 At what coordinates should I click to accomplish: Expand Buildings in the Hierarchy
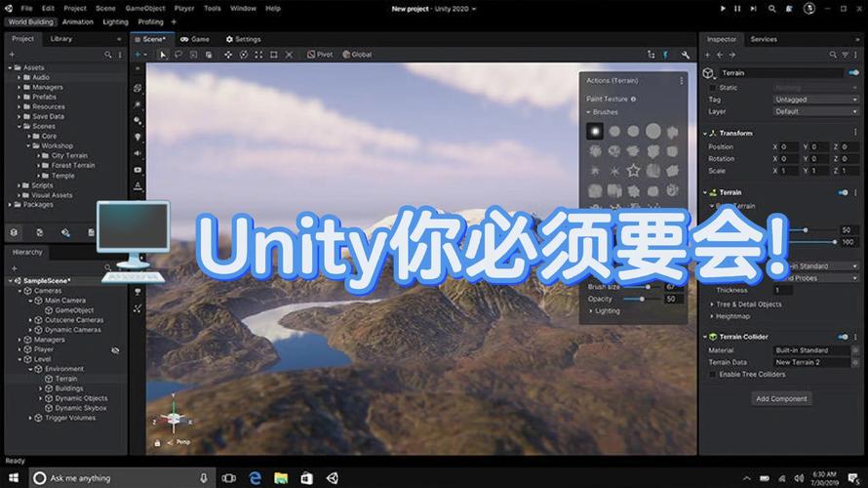(40, 388)
